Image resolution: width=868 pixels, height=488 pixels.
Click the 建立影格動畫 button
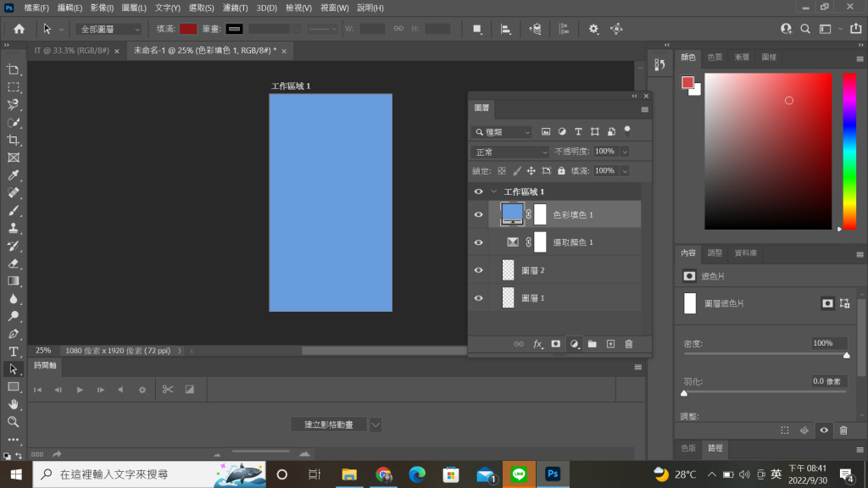pyautogui.click(x=329, y=424)
